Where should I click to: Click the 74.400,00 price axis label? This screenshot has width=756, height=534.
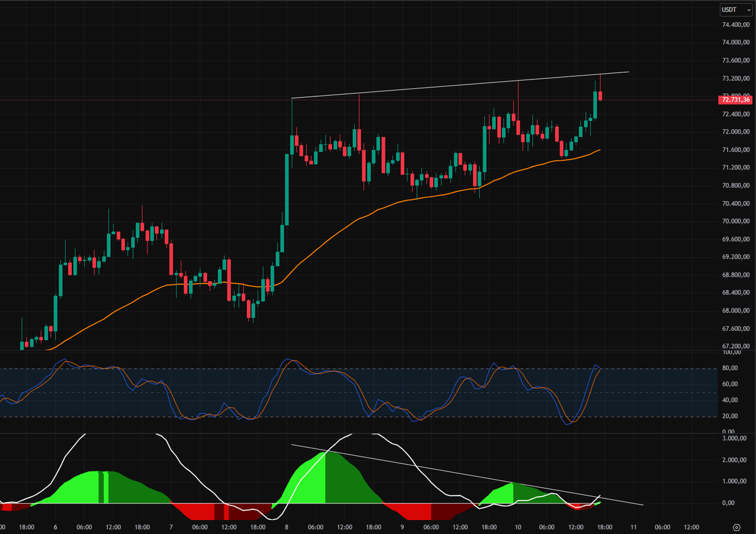click(736, 25)
